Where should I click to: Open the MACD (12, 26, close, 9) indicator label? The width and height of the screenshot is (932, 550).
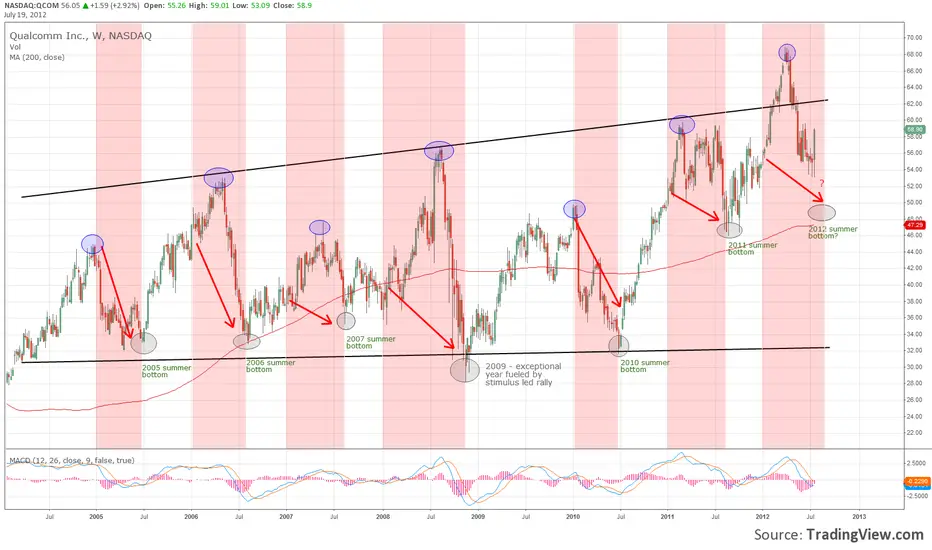[71, 460]
